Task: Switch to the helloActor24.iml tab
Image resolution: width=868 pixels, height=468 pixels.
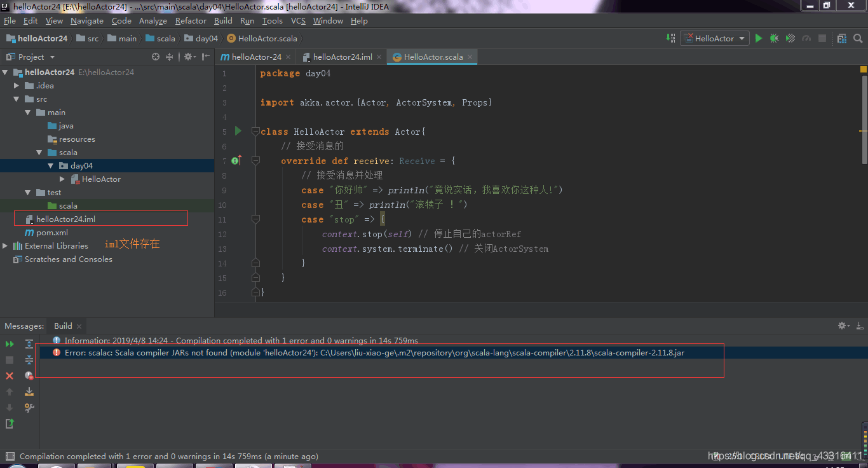Action: 342,57
